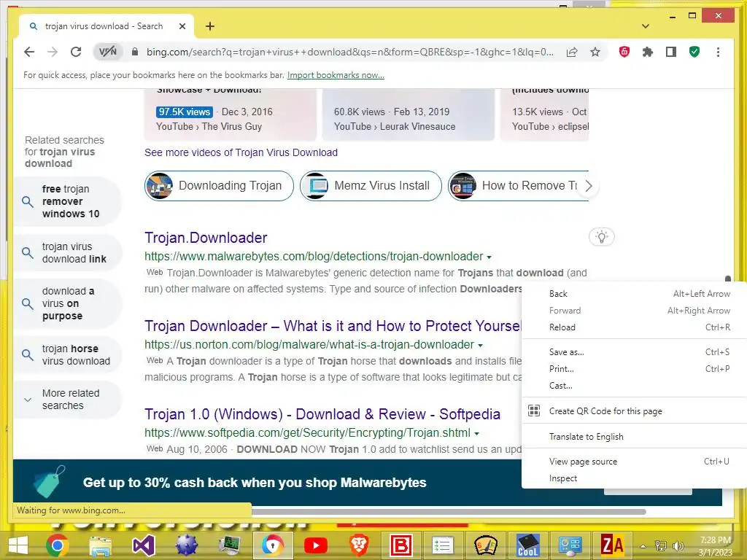Choose Cast... in the context menu

[x=634, y=386]
